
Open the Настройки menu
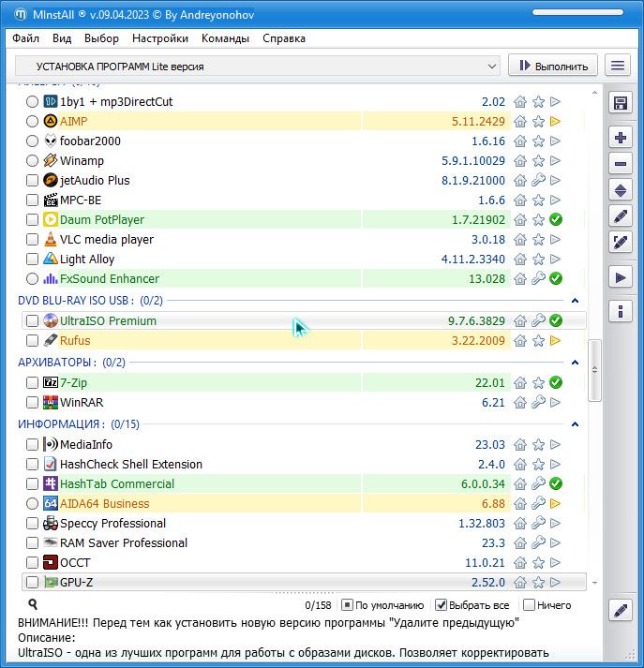coord(160,38)
